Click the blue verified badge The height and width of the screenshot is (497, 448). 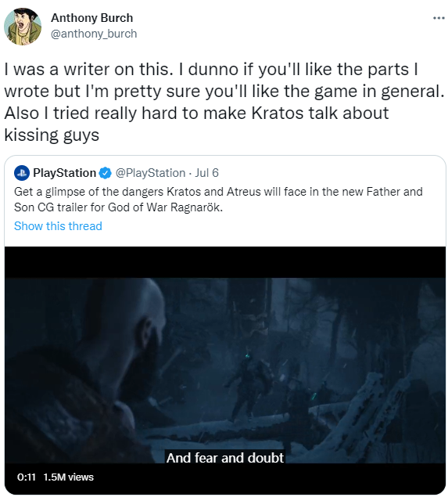105,173
